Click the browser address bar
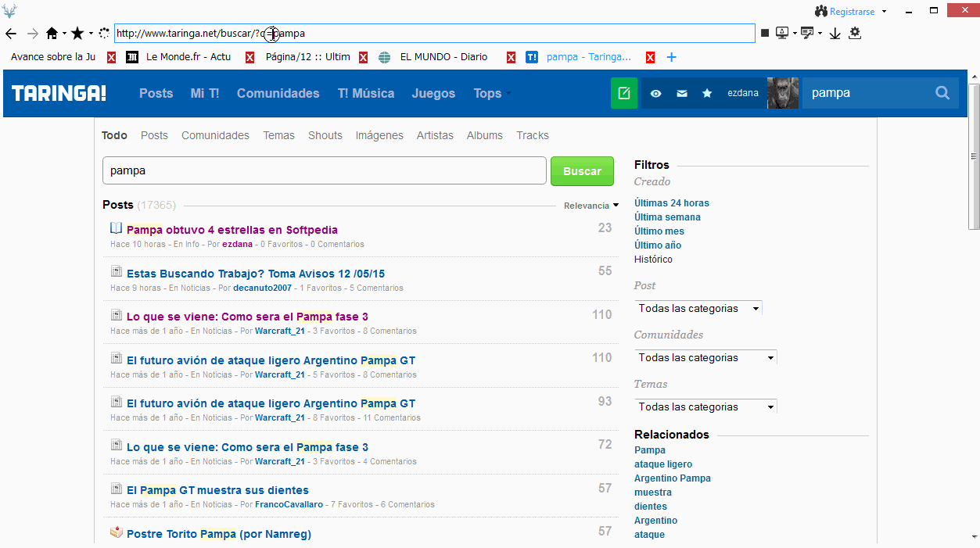The image size is (980, 548). point(435,33)
